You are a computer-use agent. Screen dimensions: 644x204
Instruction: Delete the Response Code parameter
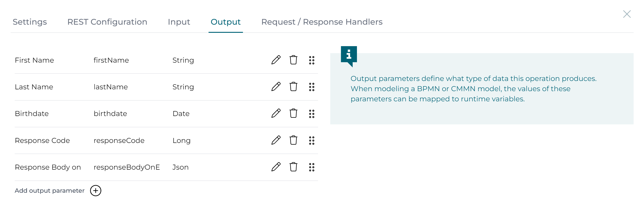[x=293, y=140]
